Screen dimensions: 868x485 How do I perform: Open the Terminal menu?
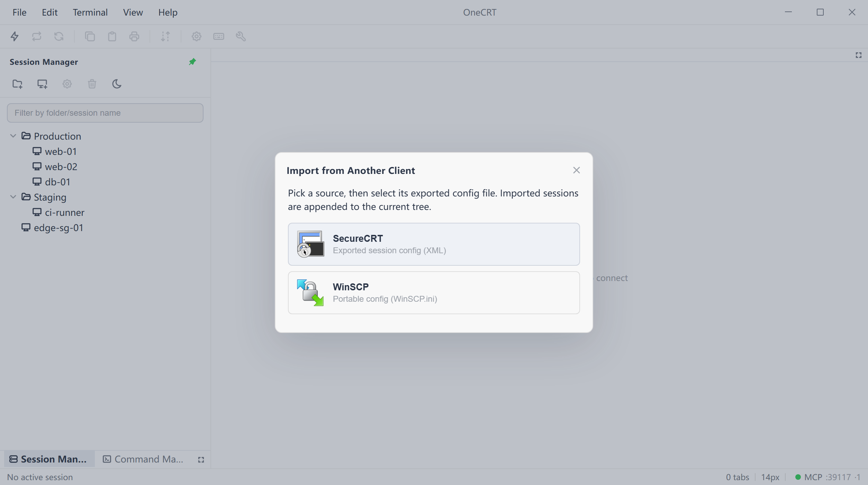pos(90,12)
